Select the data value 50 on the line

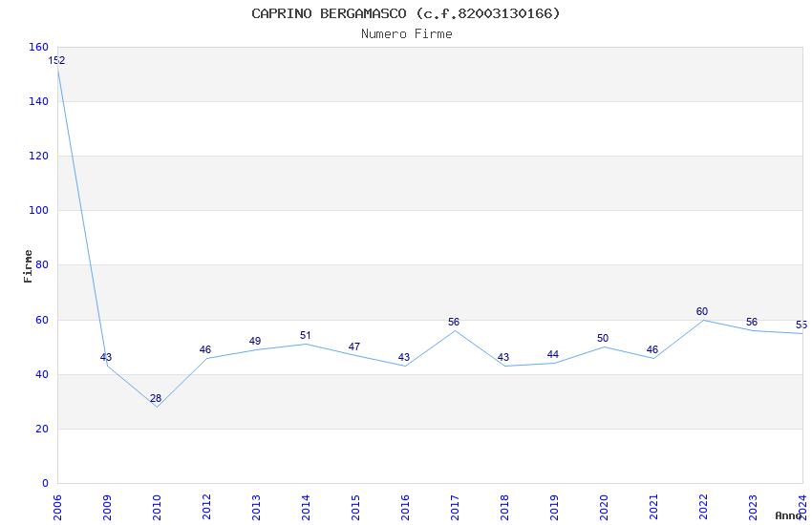[603, 338]
